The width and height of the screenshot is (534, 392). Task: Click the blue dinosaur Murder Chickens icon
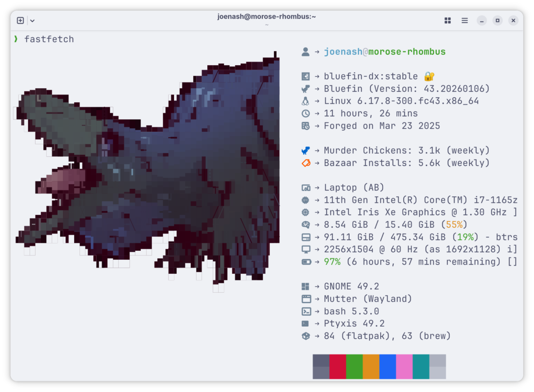[305, 151]
